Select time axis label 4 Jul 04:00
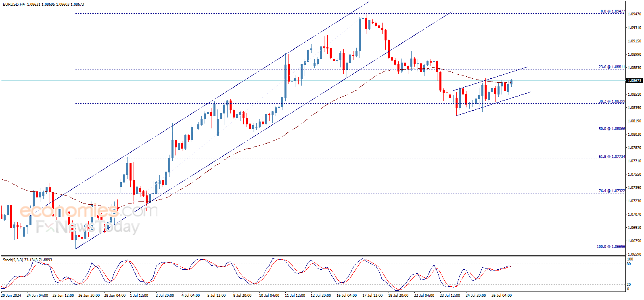644x300 pixels. coord(190,296)
